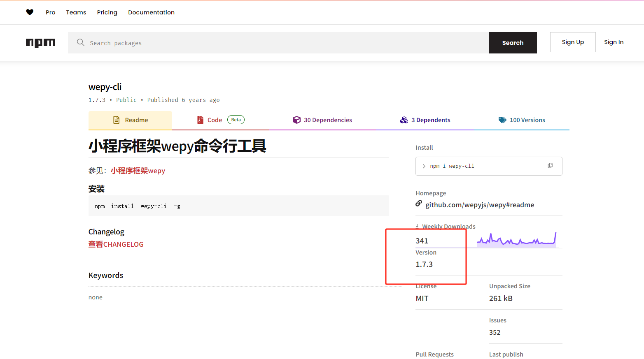Click the npm install wepy-cli -g code block
644x359 pixels.
tap(239, 206)
